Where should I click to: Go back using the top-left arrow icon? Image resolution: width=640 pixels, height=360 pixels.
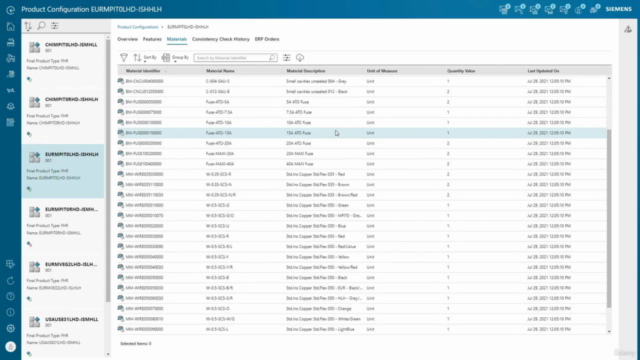[x=11, y=9]
